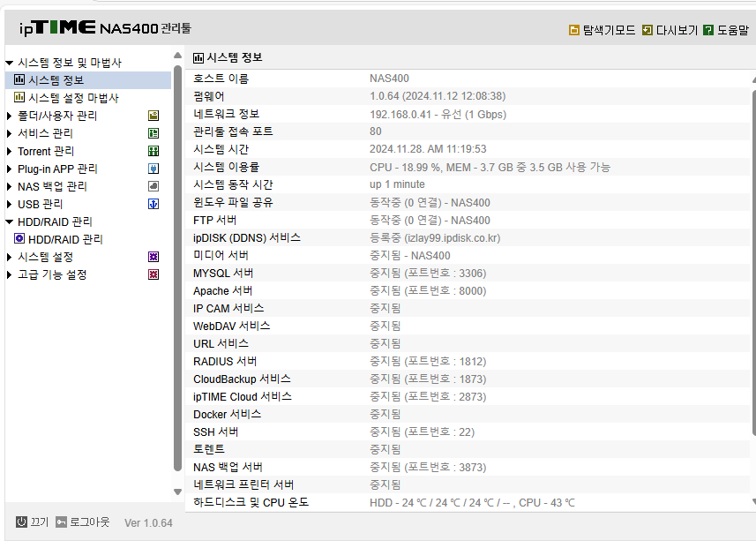Viewport: 756px width, 548px height.
Task: Click the 다시보기 refresh icon
Action: 647,30
